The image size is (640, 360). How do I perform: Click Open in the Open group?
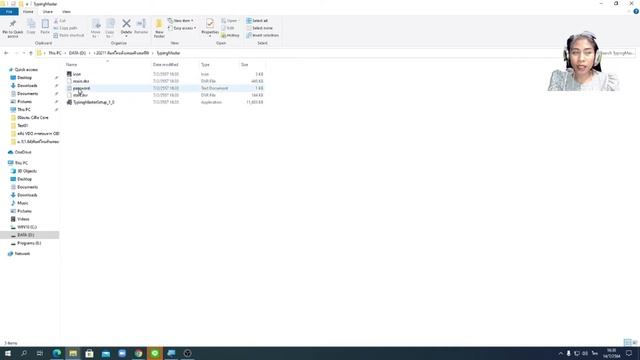point(230,21)
